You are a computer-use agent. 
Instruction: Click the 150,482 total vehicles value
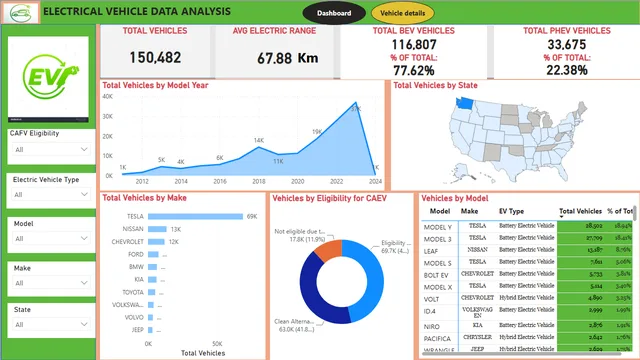(155, 58)
